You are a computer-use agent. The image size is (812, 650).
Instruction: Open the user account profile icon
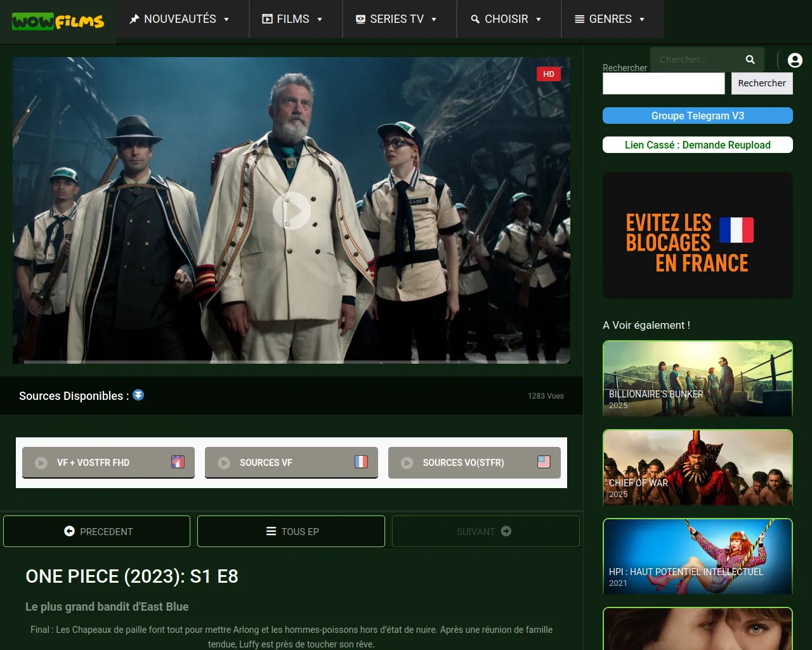(795, 60)
